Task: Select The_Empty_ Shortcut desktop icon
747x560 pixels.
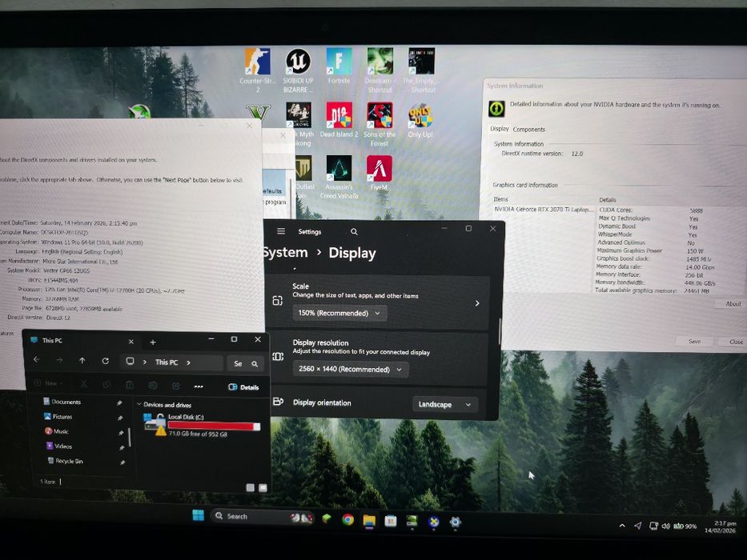Action: coord(420,70)
